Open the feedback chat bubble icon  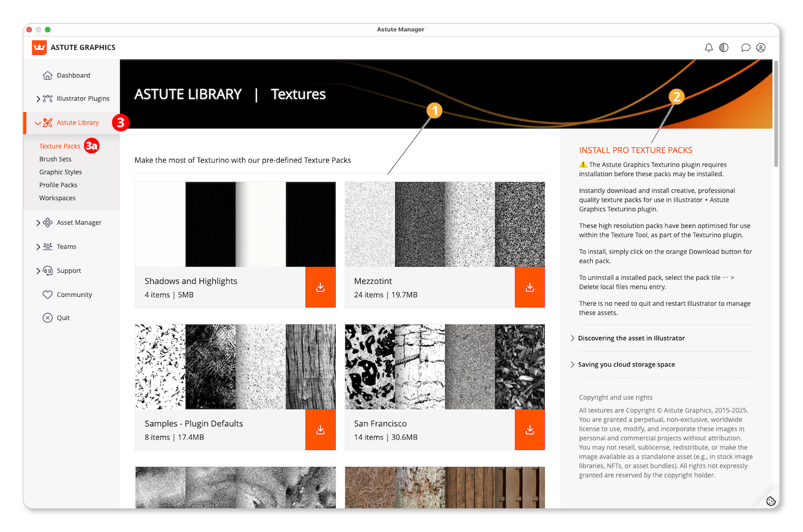click(745, 48)
